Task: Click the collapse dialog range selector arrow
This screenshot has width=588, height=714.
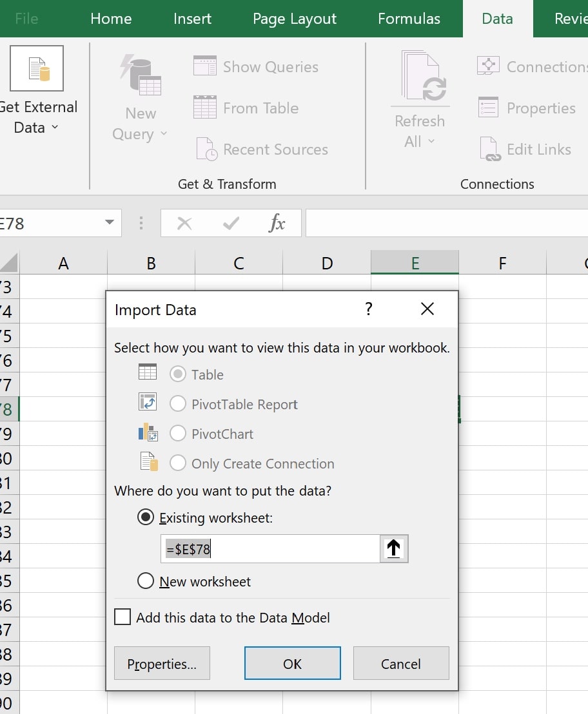Action: (393, 549)
